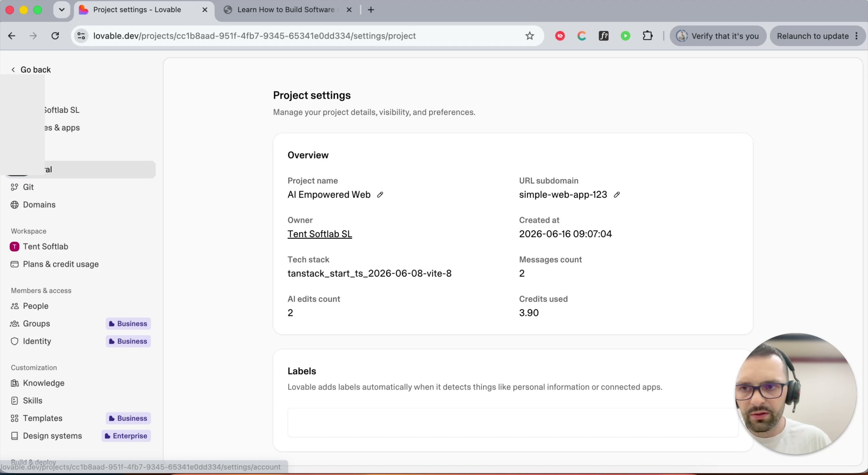
Task: Click the Groups icon in sidebar
Action: pos(14,324)
